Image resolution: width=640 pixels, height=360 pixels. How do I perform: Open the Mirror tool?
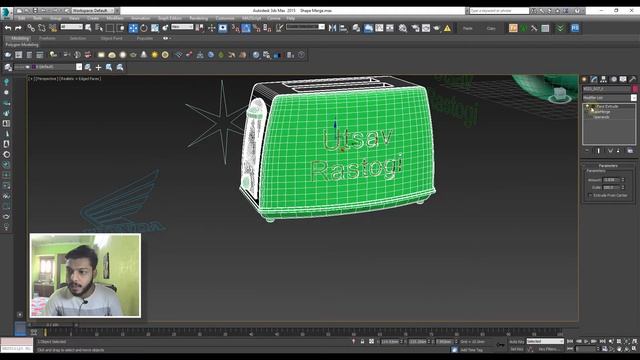[333, 28]
